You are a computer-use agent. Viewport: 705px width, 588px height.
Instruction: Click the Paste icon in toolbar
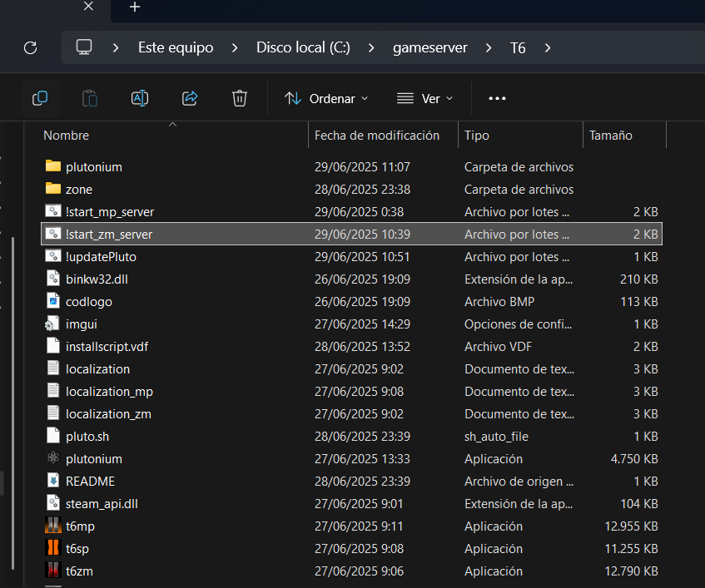(90, 98)
